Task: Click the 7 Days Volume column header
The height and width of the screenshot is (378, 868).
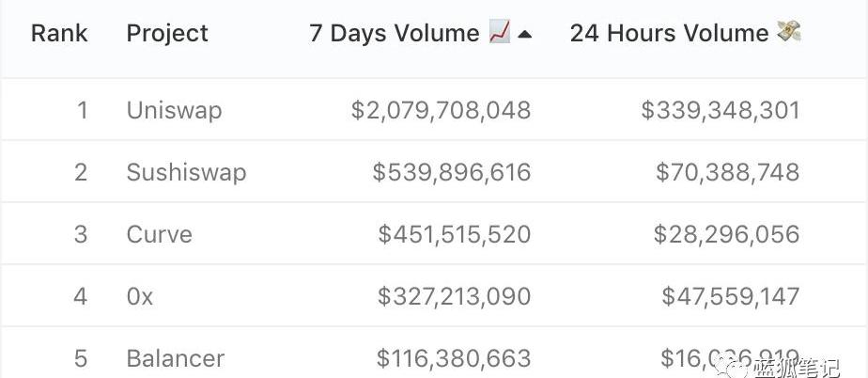Action: [x=394, y=34]
